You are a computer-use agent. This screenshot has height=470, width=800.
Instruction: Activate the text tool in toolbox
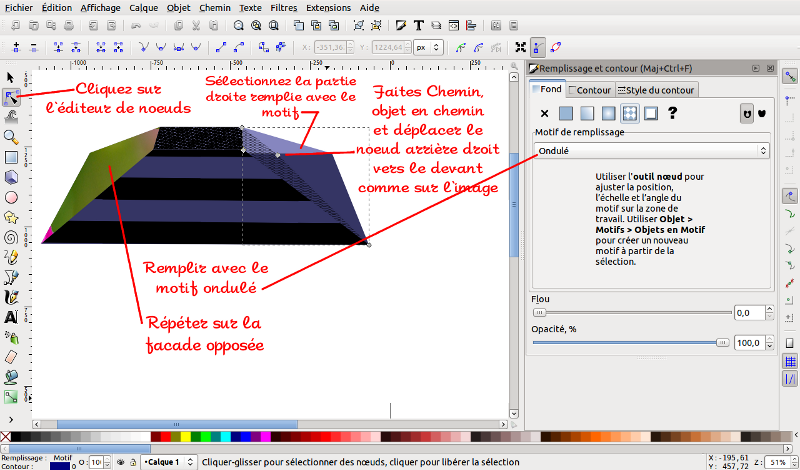coord(11,317)
